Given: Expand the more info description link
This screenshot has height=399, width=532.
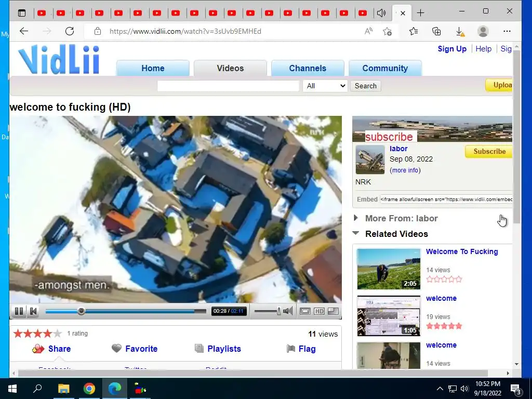Looking at the screenshot, I should [405, 170].
